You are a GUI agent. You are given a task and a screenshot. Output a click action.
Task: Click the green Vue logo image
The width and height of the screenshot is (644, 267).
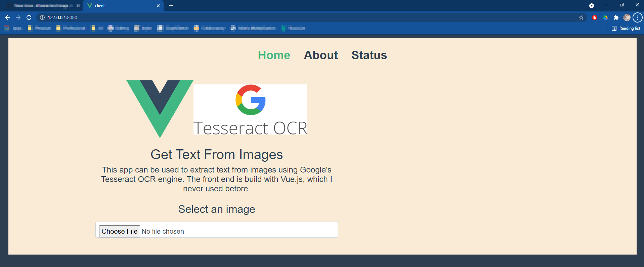tap(160, 109)
